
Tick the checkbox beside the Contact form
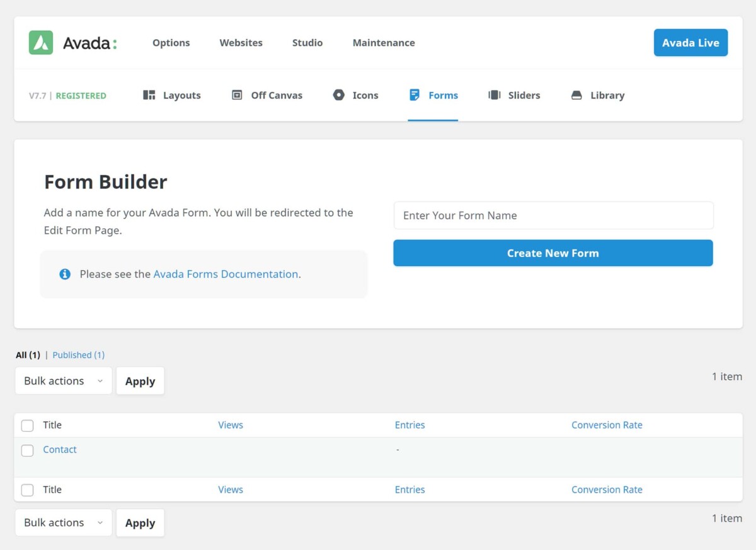27,450
